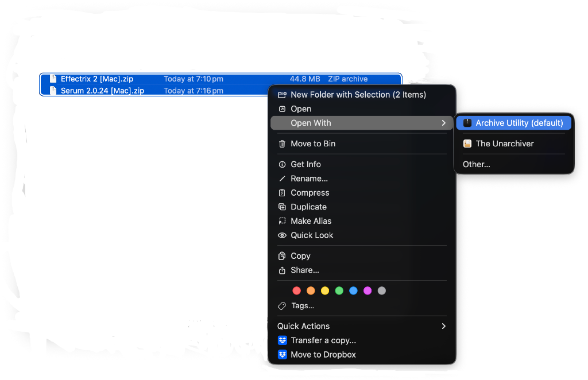The image size is (588, 380).
Task: Click the Archive Utility app icon
Action: pos(467,123)
